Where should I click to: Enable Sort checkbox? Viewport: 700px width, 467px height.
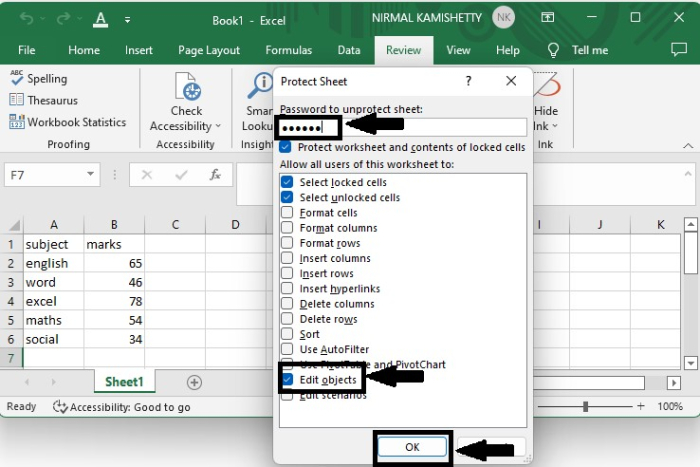[287, 334]
